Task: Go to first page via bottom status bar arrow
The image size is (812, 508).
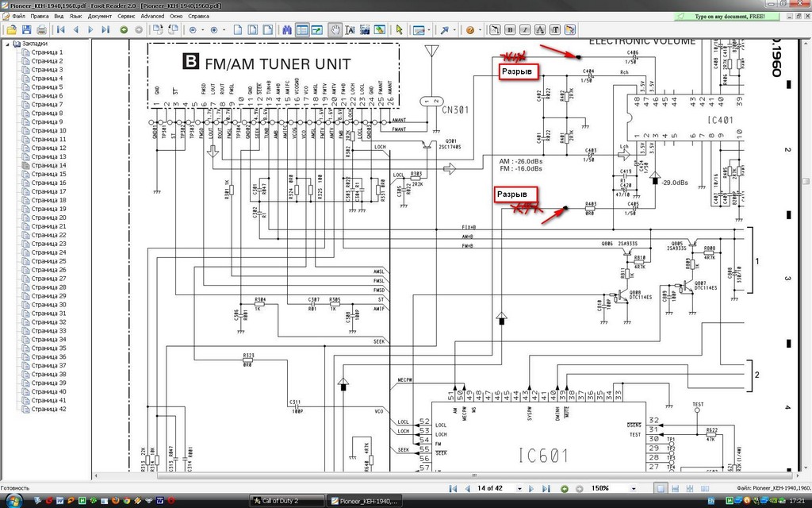Action: [x=453, y=488]
